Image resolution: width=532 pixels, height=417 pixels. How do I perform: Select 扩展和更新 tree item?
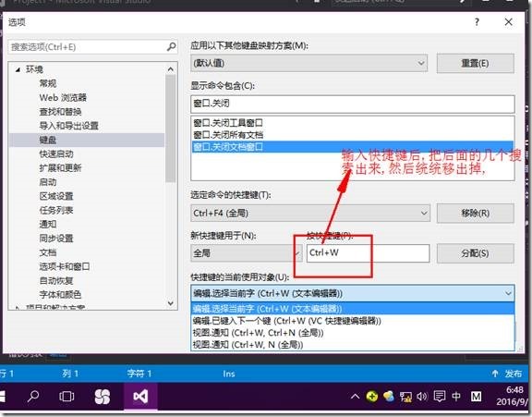coord(60,167)
